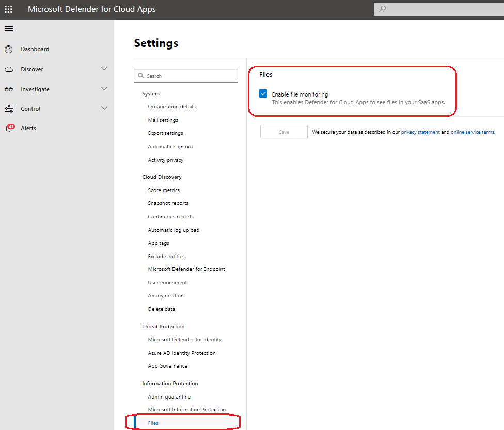
Task: Expand the Discover menu chevron
Action: pos(104,69)
